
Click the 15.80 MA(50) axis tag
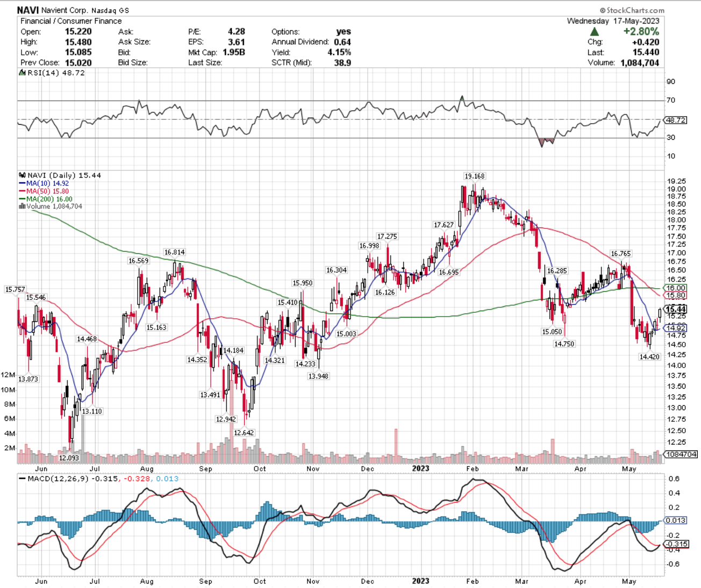coord(676,296)
